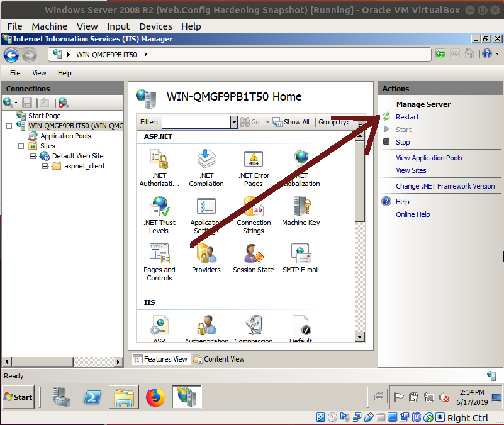
Task: Select the ASP icon in the IIS group
Action: [x=159, y=328]
